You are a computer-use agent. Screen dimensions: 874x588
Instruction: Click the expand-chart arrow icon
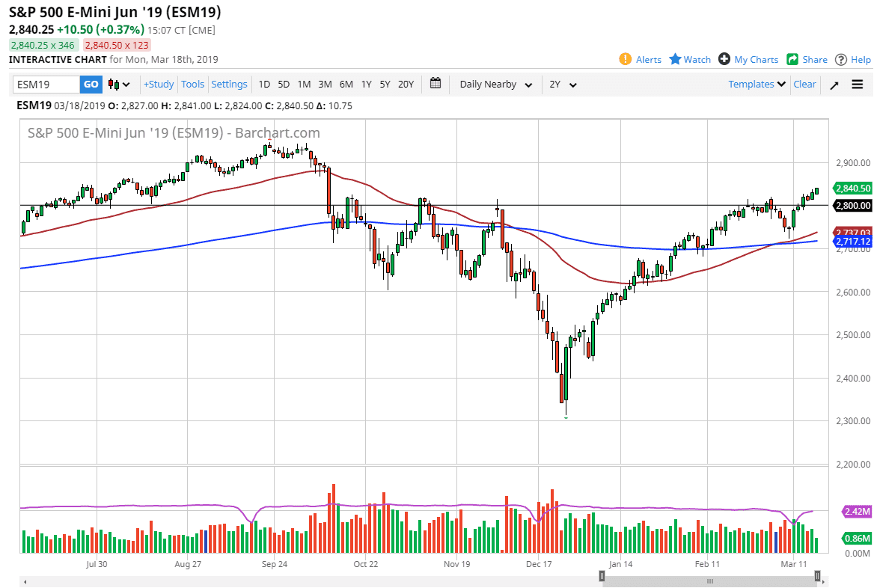(834, 84)
